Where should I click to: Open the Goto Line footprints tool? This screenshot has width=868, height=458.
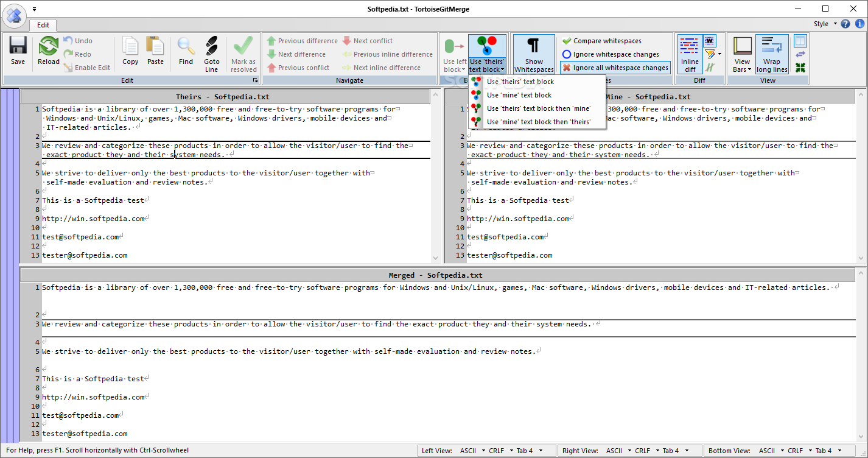[x=211, y=54]
